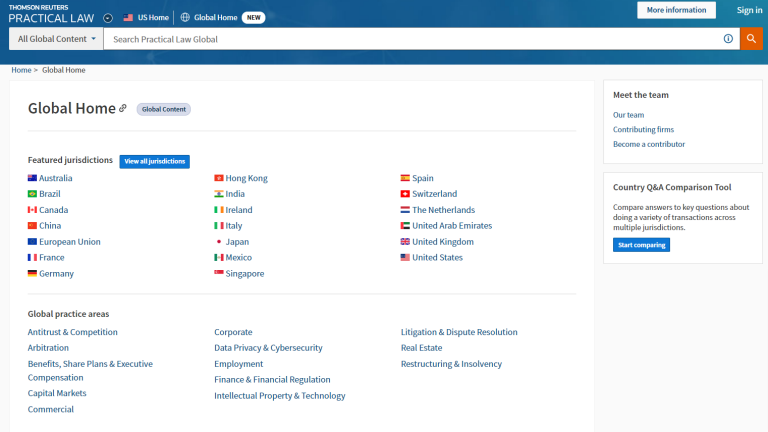This screenshot has height=432, width=768.
Task: Click the Search Practical Law Global field
Action: 410,39
